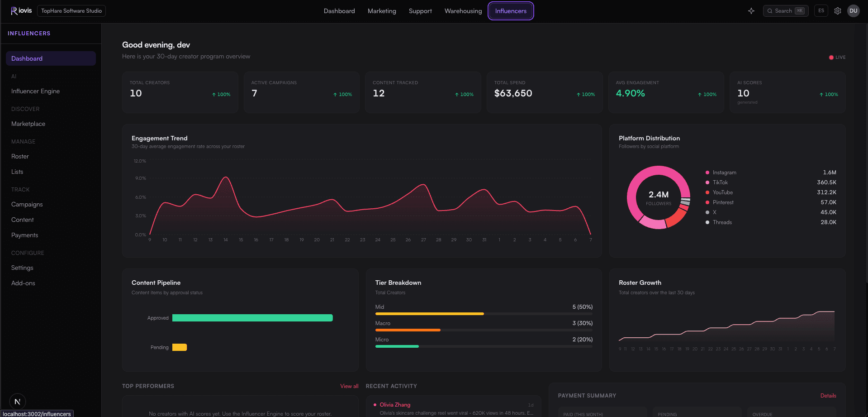Open Marketplace in the sidebar
This screenshot has width=868, height=417.
[x=51, y=124]
